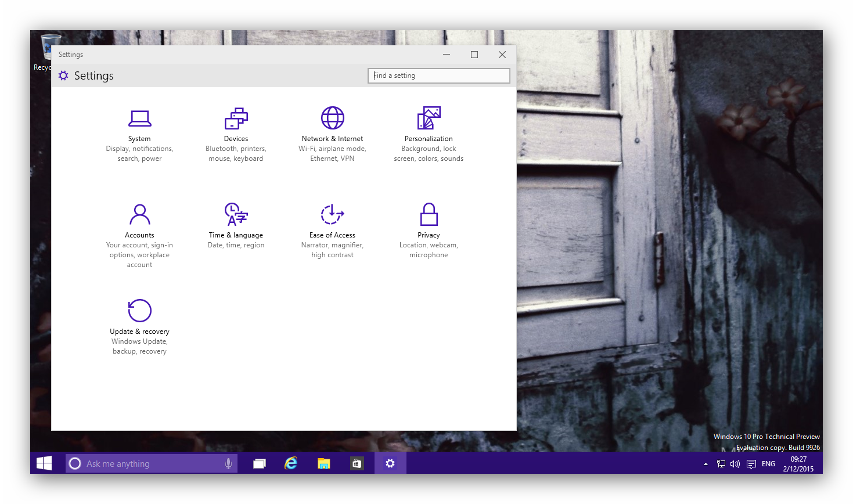Open the Ease of Access icon

[333, 214]
